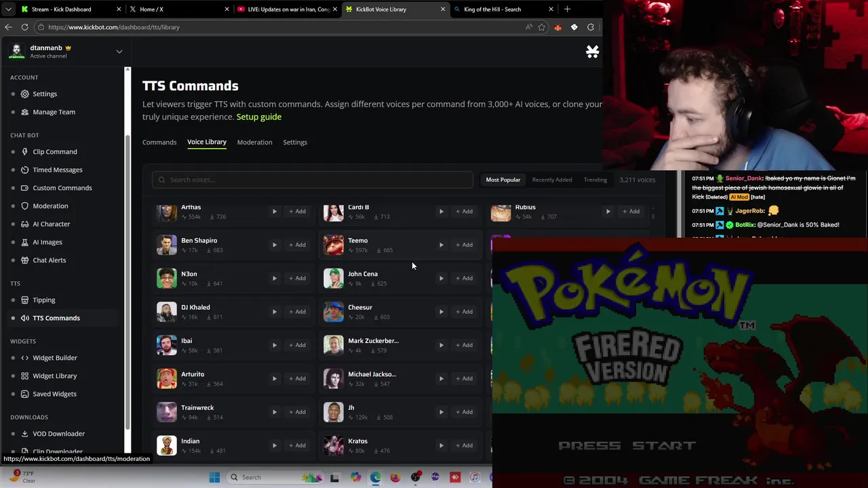
Task: Play the Michael Jackson voice preview
Action: pyautogui.click(x=441, y=378)
